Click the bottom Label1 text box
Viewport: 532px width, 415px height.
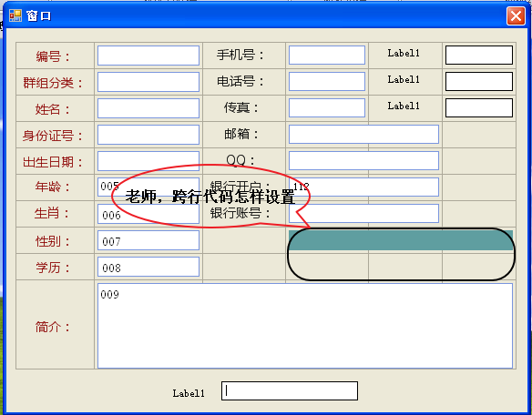click(x=290, y=391)
